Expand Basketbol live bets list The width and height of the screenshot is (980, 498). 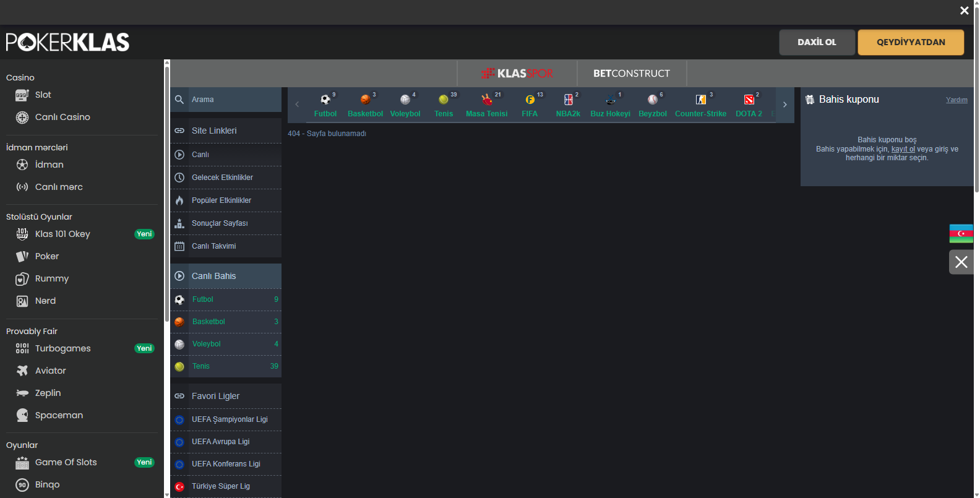(226, 322)
